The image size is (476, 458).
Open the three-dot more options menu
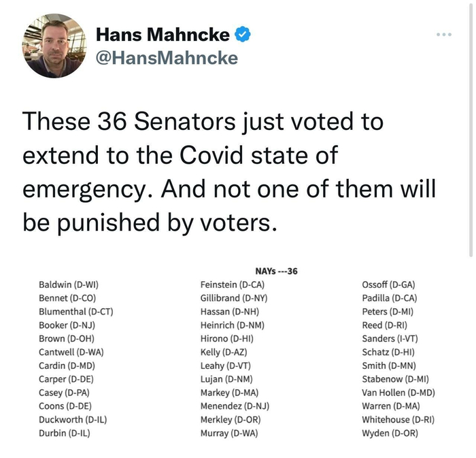click(x=443, y=33)
